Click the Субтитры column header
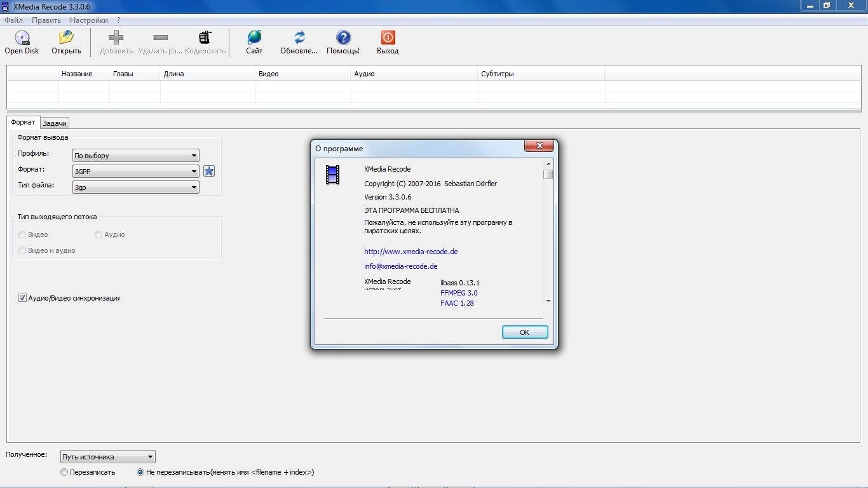The image size is (868, 488). point(541,74)
